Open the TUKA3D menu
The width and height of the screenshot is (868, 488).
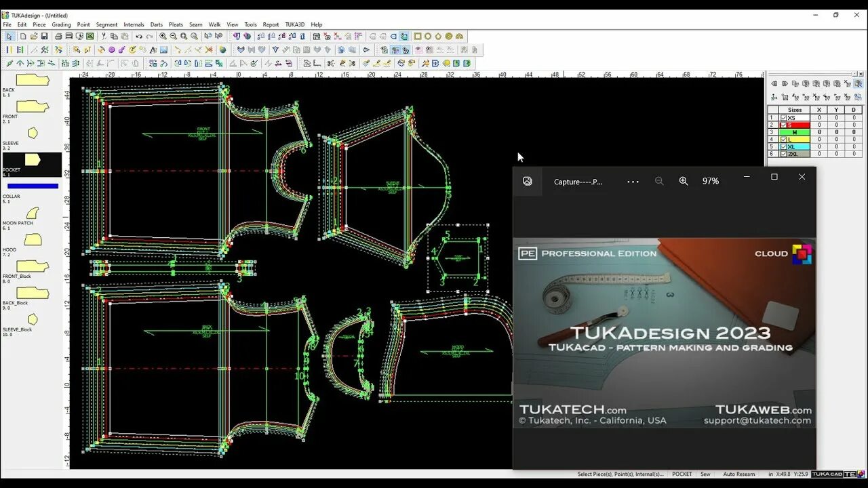click(x=295, y=24)
